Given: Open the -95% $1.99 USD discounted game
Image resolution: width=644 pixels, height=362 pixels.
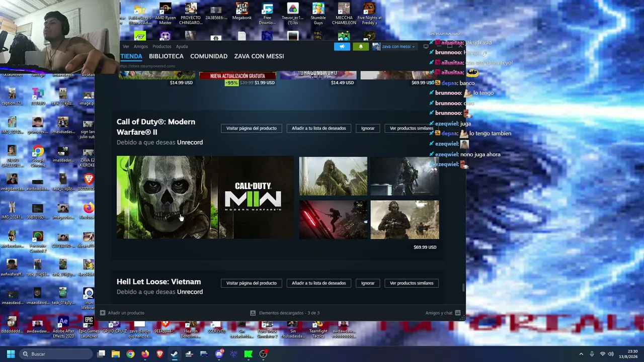Looking at the screenshot, I should 237,79.
